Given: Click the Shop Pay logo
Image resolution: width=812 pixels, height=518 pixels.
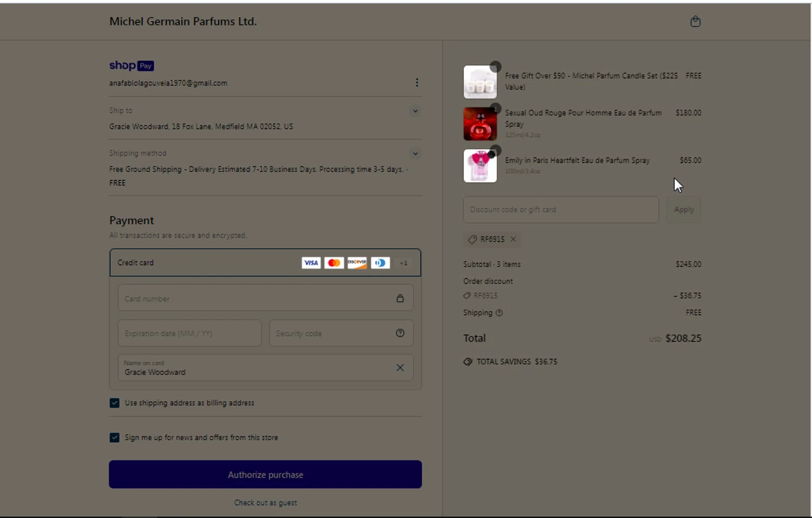Looking at the screenshot, I should coord(132,66).
